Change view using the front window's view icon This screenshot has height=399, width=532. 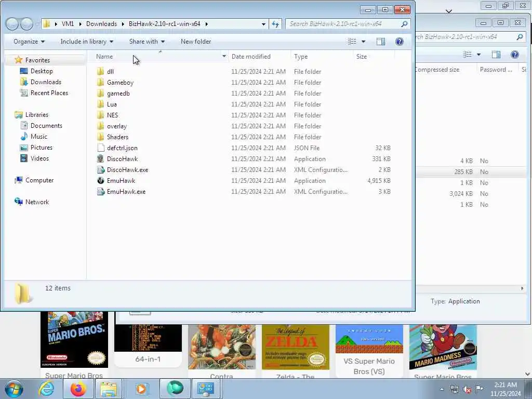352,42
